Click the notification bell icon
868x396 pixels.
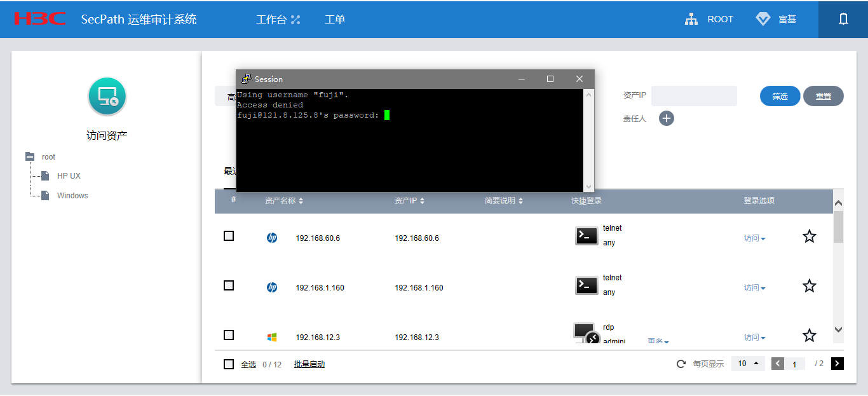[843, 19]
